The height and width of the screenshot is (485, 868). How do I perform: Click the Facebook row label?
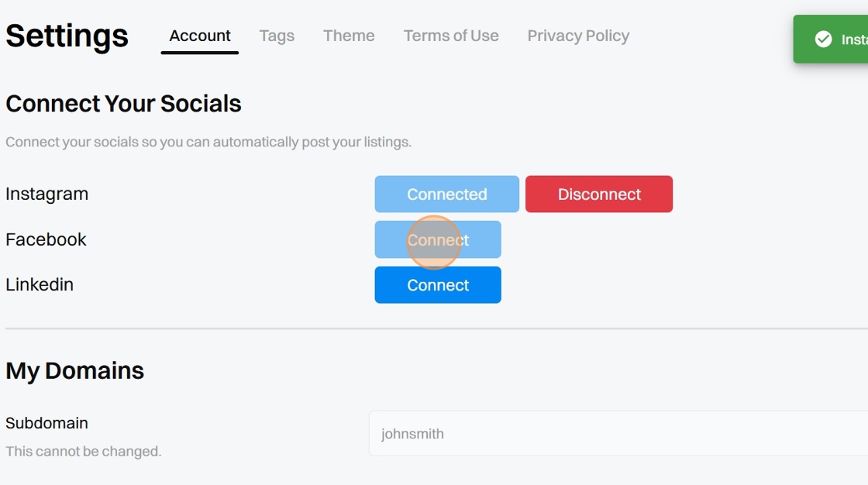(46, 239)
